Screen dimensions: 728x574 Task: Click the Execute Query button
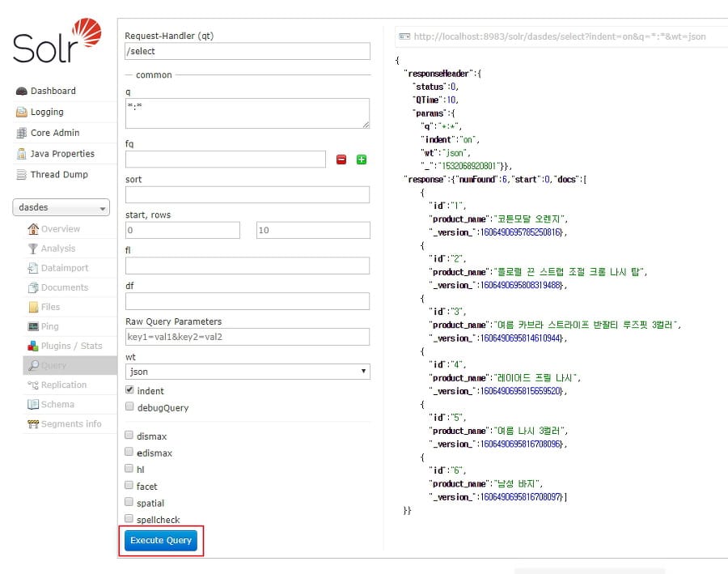point(161,540)
